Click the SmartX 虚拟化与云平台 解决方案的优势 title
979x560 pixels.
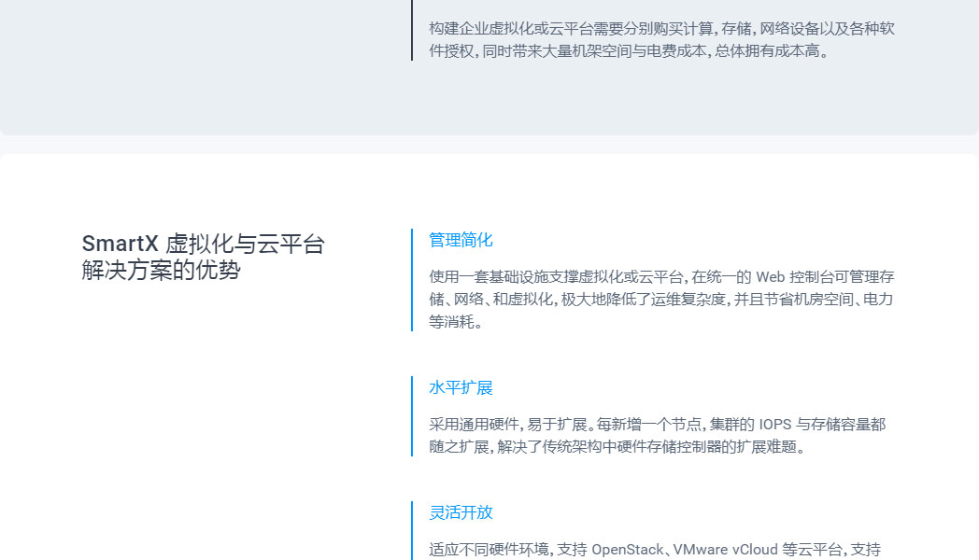203,257
